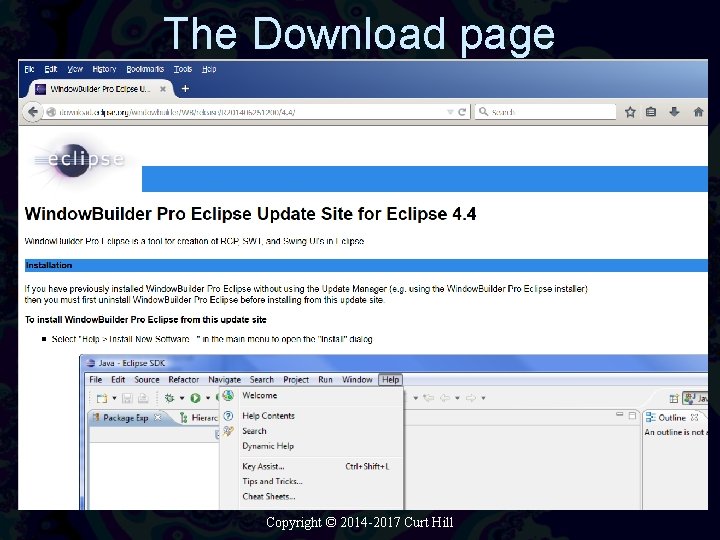
Task: Bookmark this page with the star icon
Action: click(x=630, y=112)
